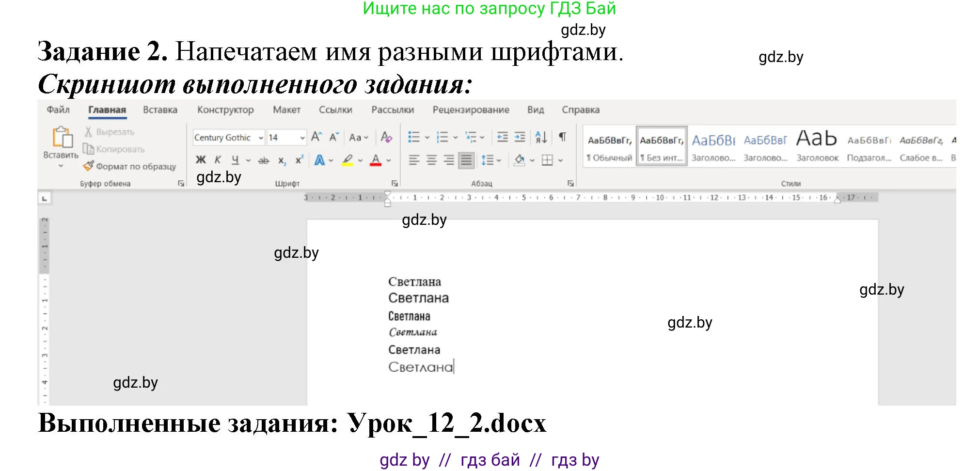Screen dimensions: 980x471
Task: Toggle underline with the Ч icon
Action: (x=235, y=159)
